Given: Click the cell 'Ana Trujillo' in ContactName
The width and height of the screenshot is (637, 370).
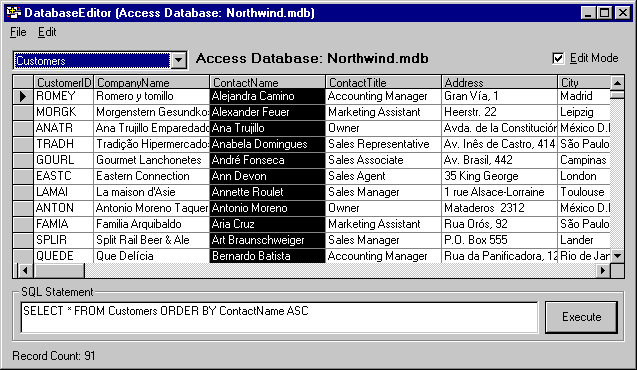Looking at the screenshot, I should [267, 128].
